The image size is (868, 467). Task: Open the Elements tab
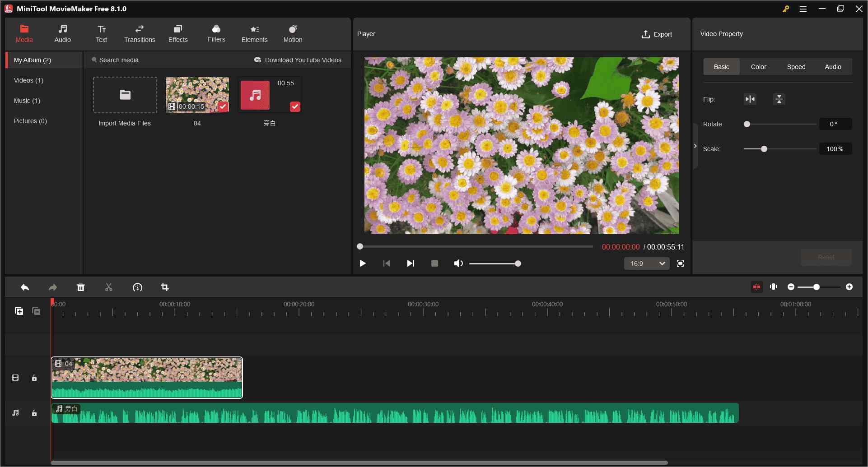click(255, 34)
